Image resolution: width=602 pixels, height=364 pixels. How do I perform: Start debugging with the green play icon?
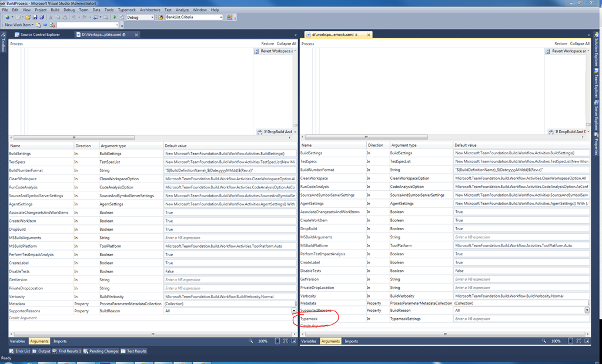[115, 17]
